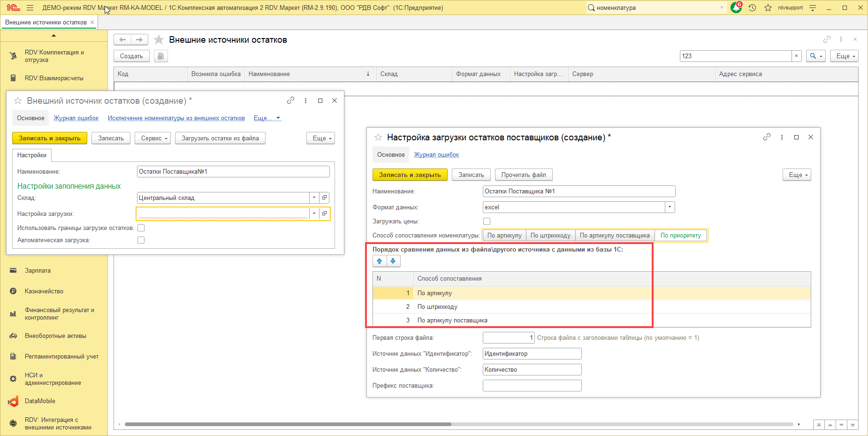Screen dimensions: 868x436
Task: Move the row down with the blue down arrow
Action: click(393, 261)
